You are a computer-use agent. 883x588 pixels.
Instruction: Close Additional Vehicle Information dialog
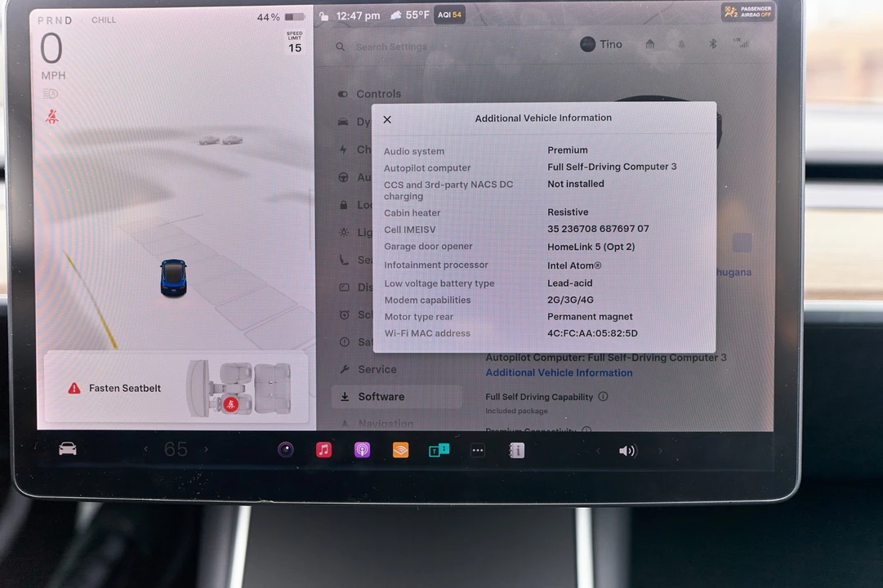pyautogui.click(x=387, y=119)
